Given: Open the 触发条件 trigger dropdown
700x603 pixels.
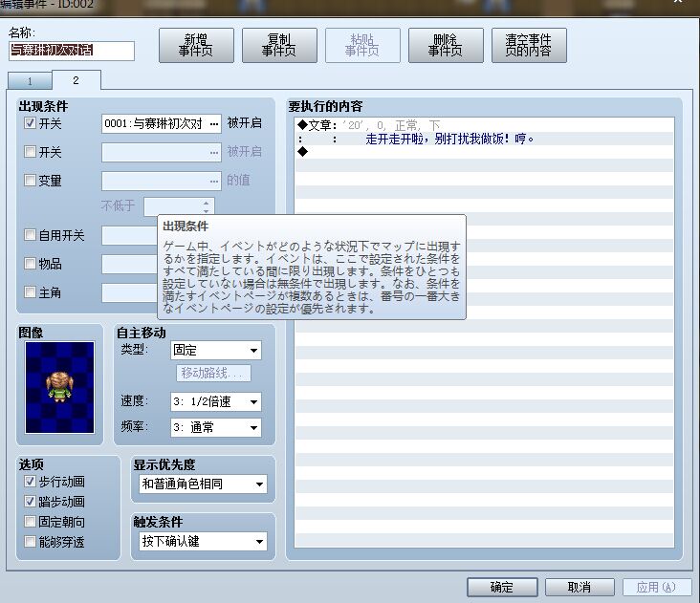Looking at the screenshot, I should (203, 542).
